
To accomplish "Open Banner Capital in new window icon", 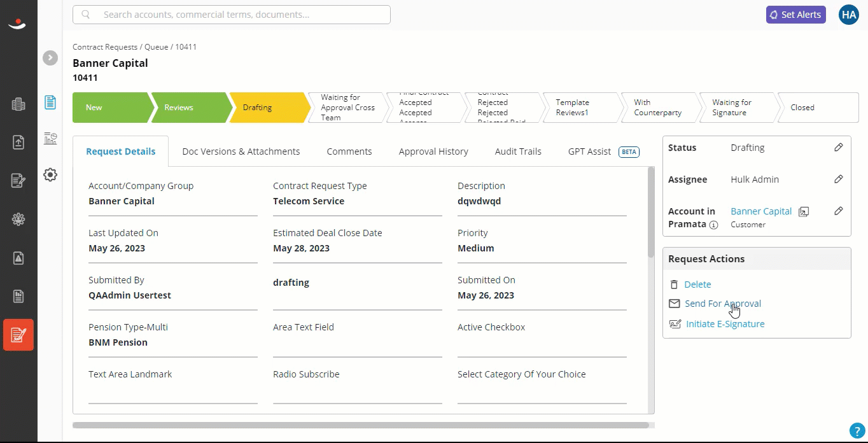I will [x=804, y=212].
